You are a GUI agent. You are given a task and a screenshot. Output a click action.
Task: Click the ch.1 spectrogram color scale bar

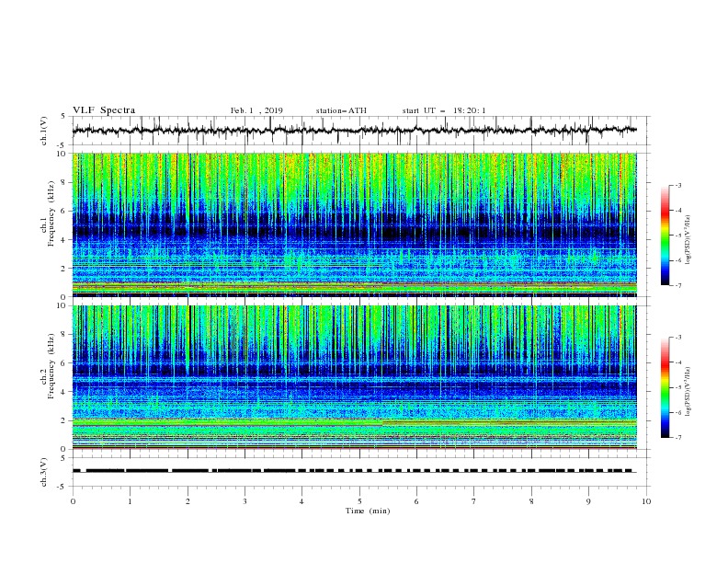pyautogui.click(x=665, y=236)
